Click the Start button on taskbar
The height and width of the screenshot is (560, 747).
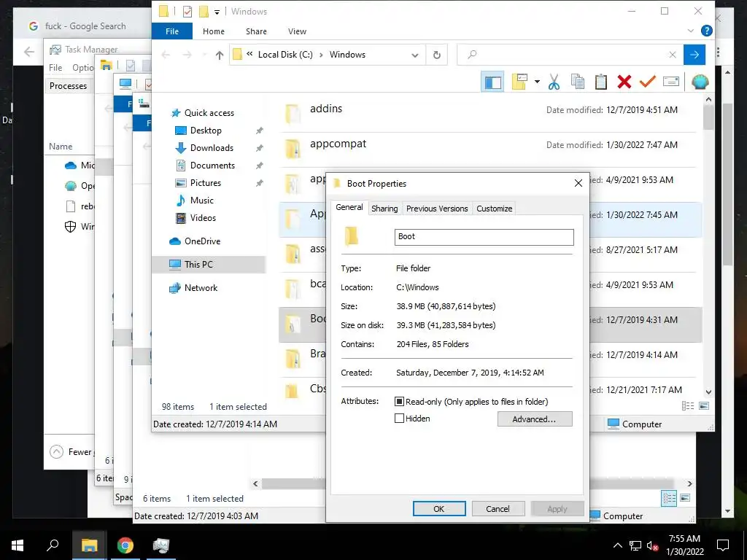point(18,545)
